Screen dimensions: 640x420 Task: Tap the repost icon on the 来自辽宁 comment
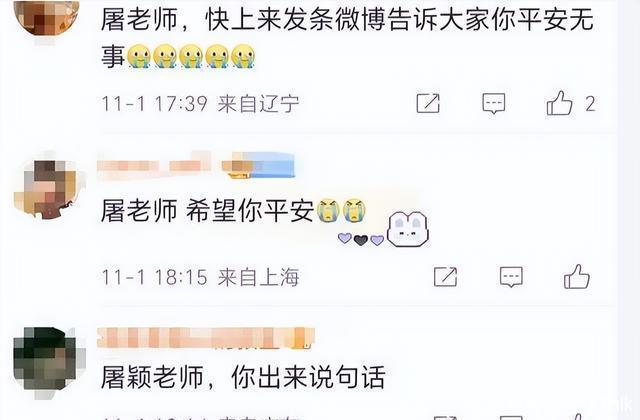point(428,103)
